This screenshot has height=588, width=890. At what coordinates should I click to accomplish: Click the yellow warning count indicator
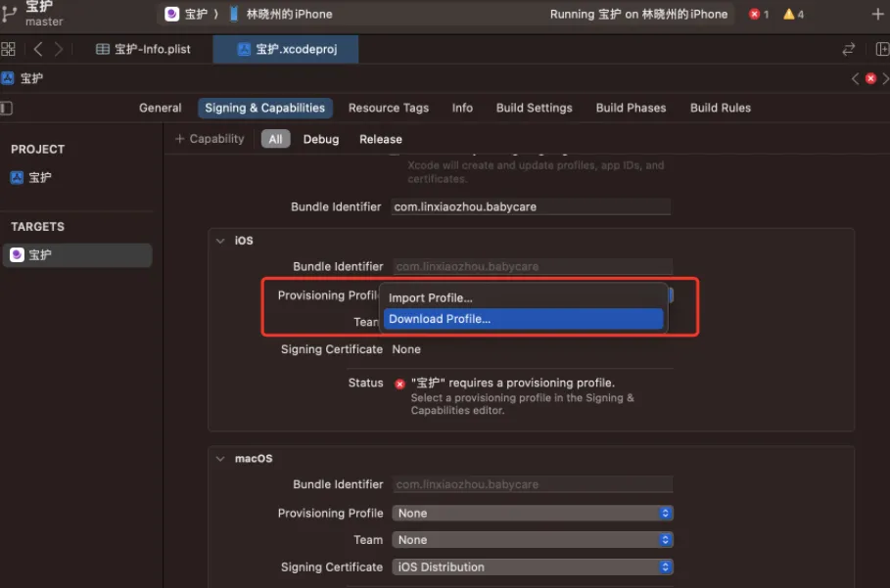click(793, 14)
